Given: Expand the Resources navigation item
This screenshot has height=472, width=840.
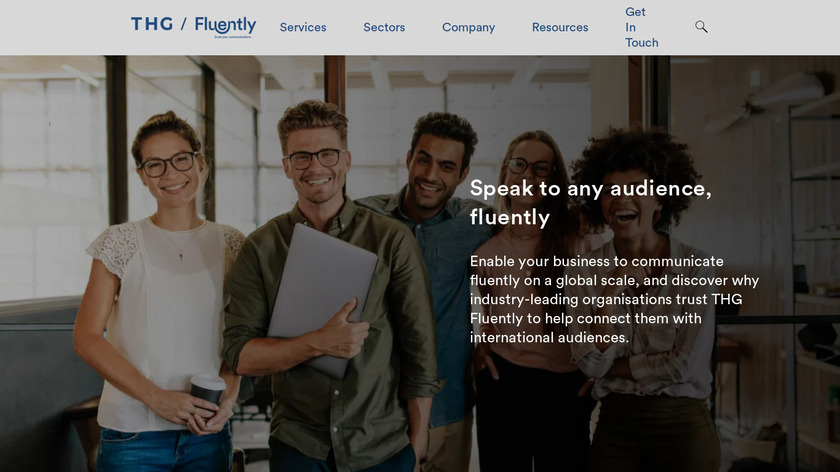Looking at the screenshot, I should pyautogui.click(x=560, y=27).
